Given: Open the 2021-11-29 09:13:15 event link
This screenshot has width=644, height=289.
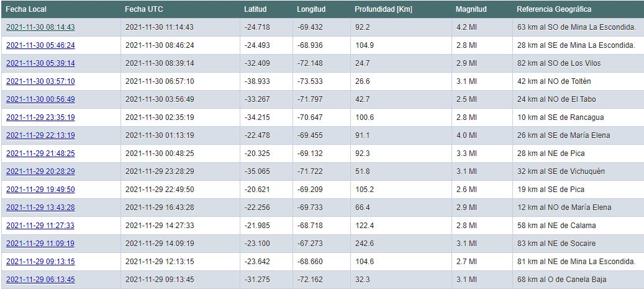Looking at the screenshot, I should click(40, 262).
